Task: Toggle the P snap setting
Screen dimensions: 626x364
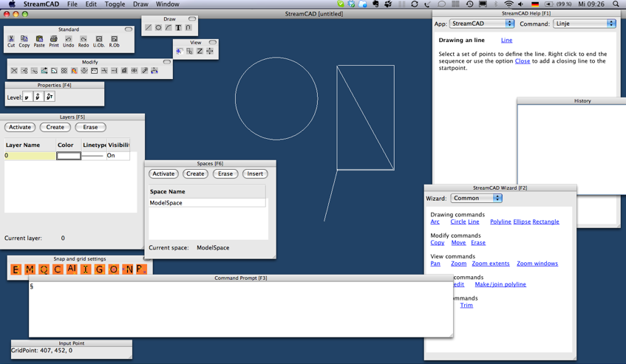Action: pos(141,269)
